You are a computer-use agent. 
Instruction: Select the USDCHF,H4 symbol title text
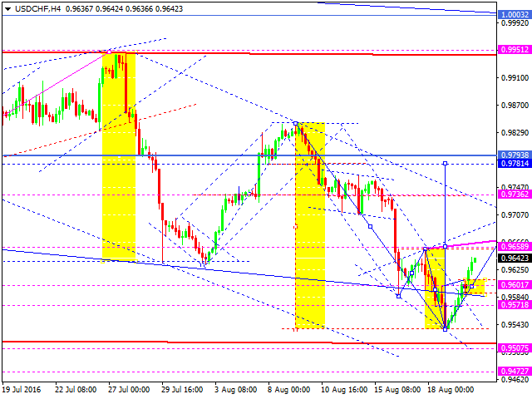pos(37,9)
